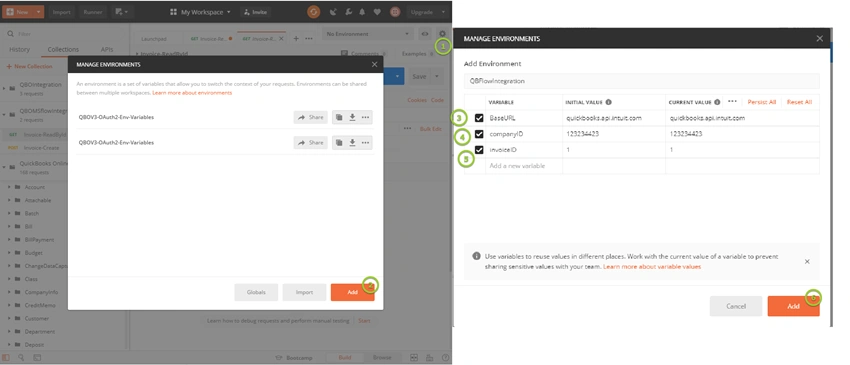Open the Save button dropdown arrow
Image resolution: width=850 pixels, height=365 pixels.
pyautogui.click(x=437, y=76)
